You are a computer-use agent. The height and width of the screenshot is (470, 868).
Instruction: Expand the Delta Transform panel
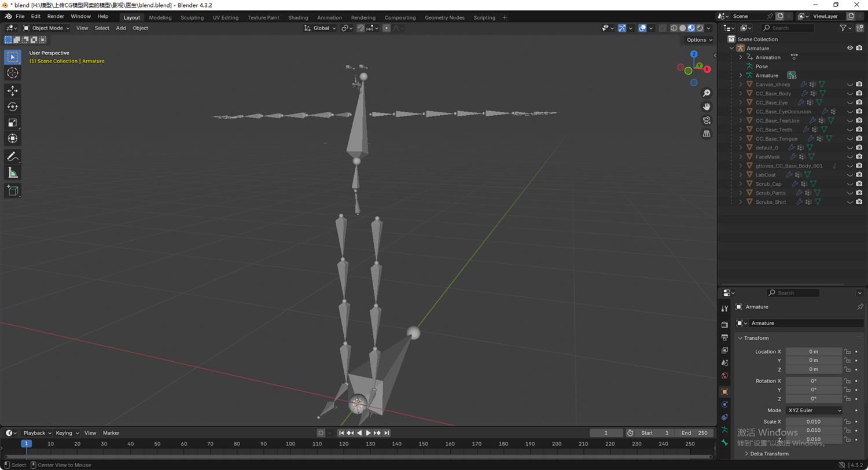coord(769,454)
